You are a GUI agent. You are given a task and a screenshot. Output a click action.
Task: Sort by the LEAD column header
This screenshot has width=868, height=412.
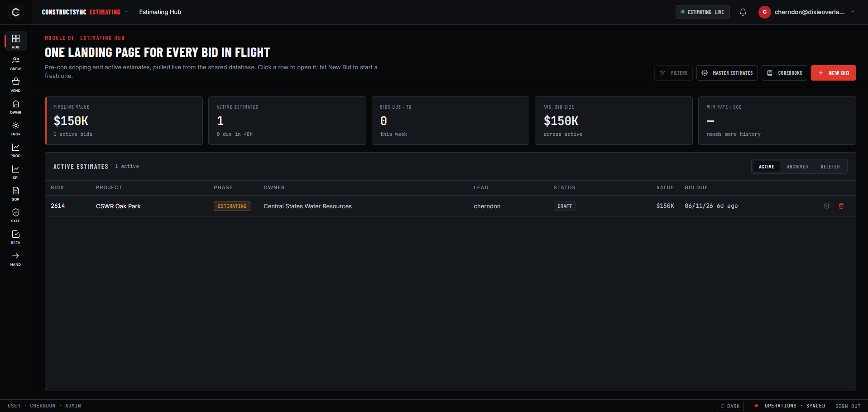point(481,187)
